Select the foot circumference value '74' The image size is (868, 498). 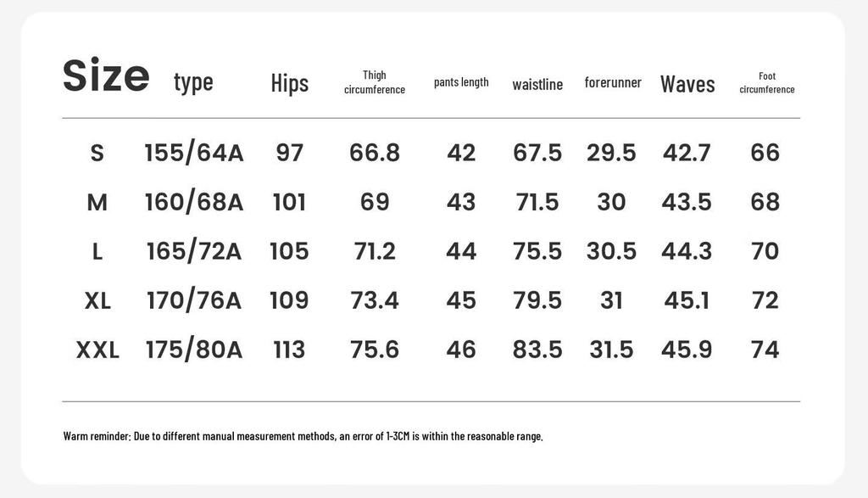coord(765,350)
